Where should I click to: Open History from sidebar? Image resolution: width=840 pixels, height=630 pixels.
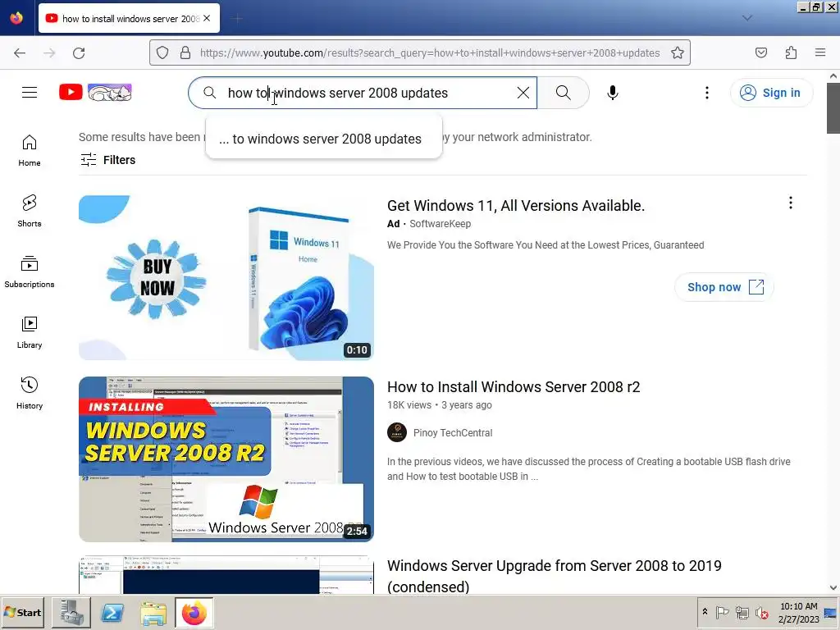point(30,393)
